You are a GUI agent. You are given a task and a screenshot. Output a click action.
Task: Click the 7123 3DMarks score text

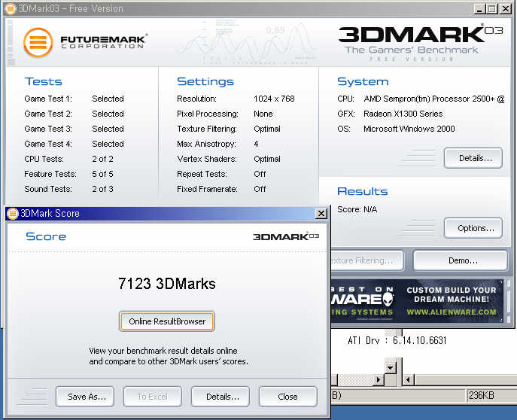click(x=167, y=284)
